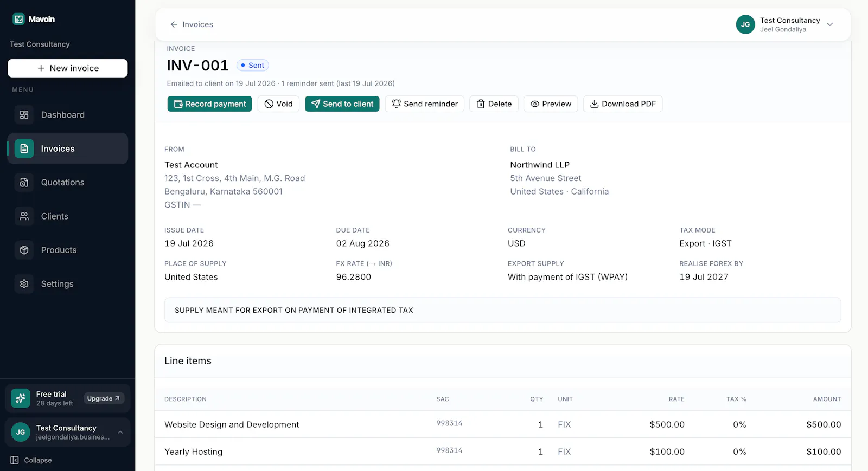Click the due date 02 Aug 2026
Image resolution: width=868 pixels, height=471 pixels.
coord(363,243)
